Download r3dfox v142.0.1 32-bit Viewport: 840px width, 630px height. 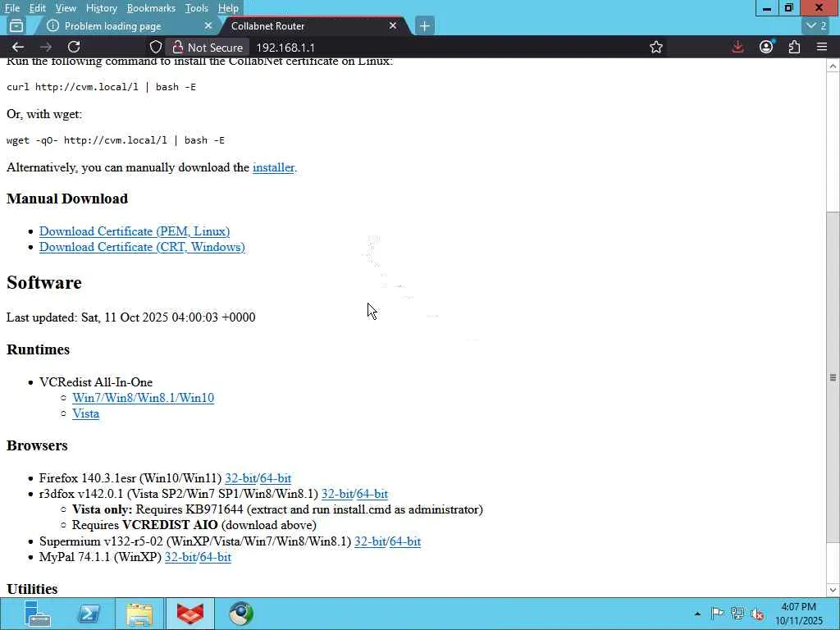click(x=337, y=493)
